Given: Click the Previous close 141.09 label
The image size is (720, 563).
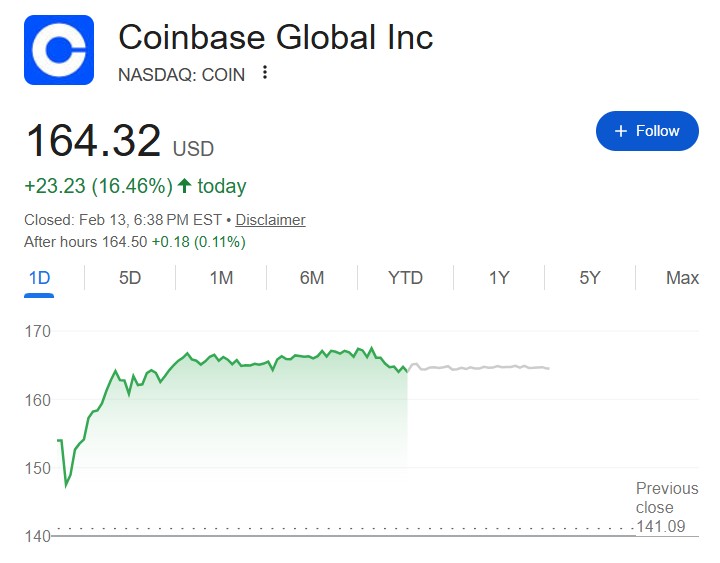Looking at the screenshot, I should click(667, 507).
